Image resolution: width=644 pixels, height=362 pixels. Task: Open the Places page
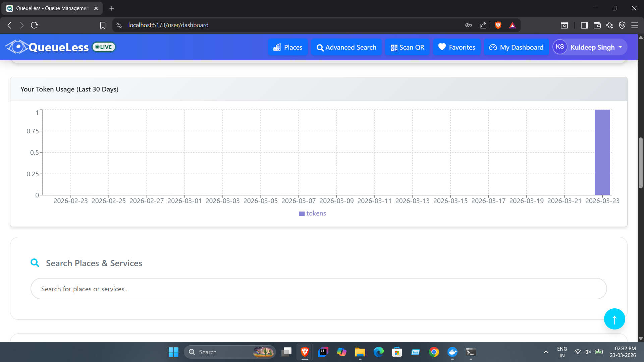[x=288, y=47]
